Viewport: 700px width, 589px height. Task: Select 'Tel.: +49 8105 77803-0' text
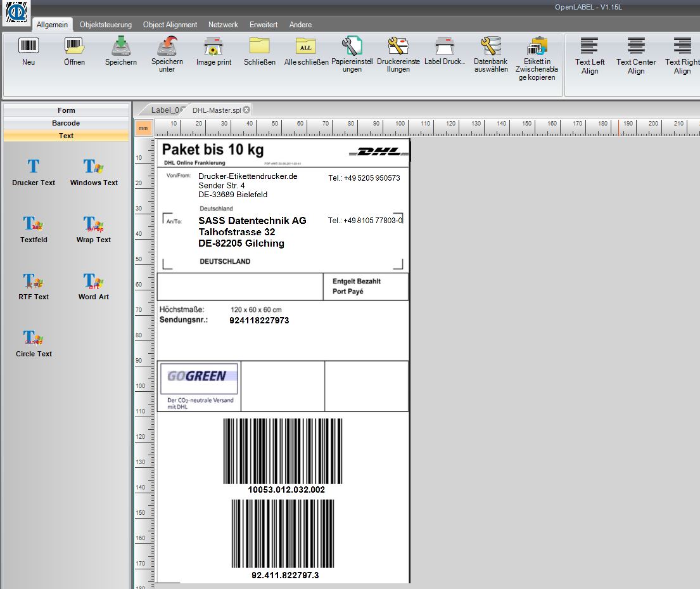pyautogui.click(x=365, y=220)
